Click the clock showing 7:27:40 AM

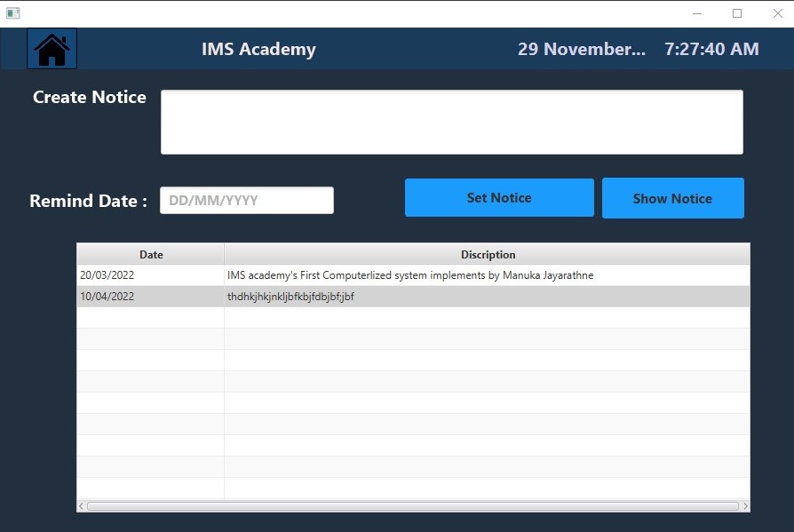pyautogui.click(x=711, y=49)
